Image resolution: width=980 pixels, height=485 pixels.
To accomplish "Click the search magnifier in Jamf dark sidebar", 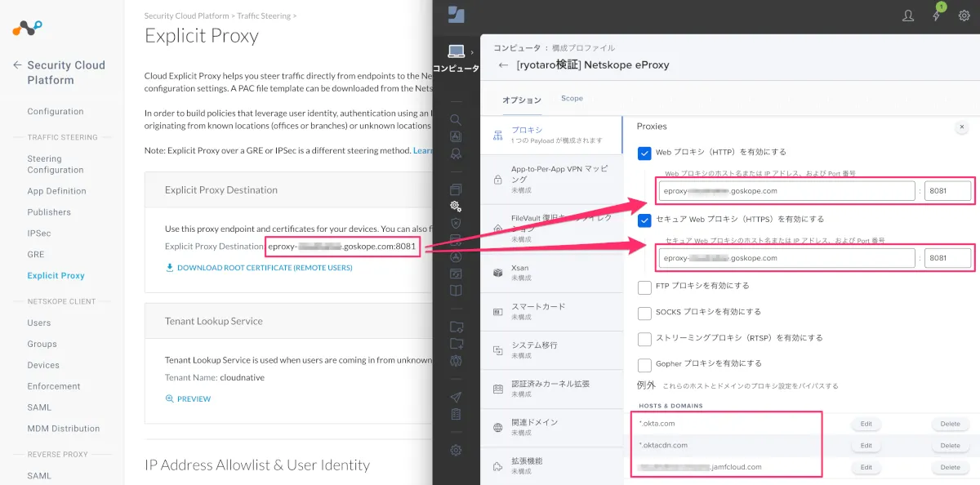I will coord(456,119).
